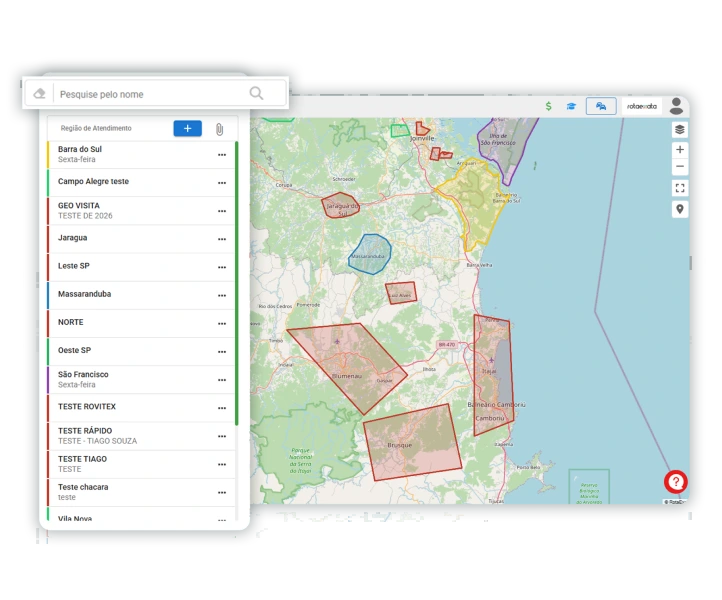Click the region list green scrollbar
The width and height of the screenshot is (722, 600).
pyautogui.click(x=237, y=283)
